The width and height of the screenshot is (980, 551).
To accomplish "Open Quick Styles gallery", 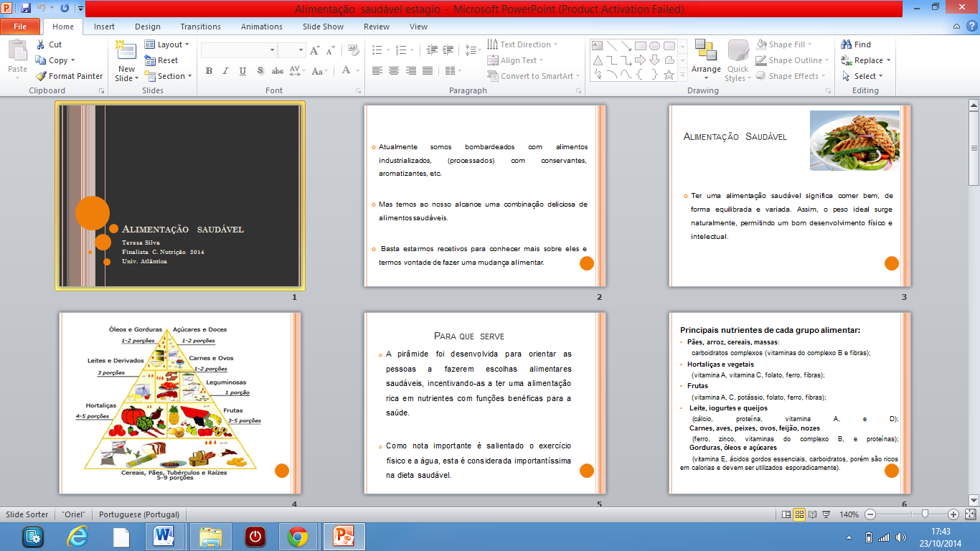I will [738, 60].
